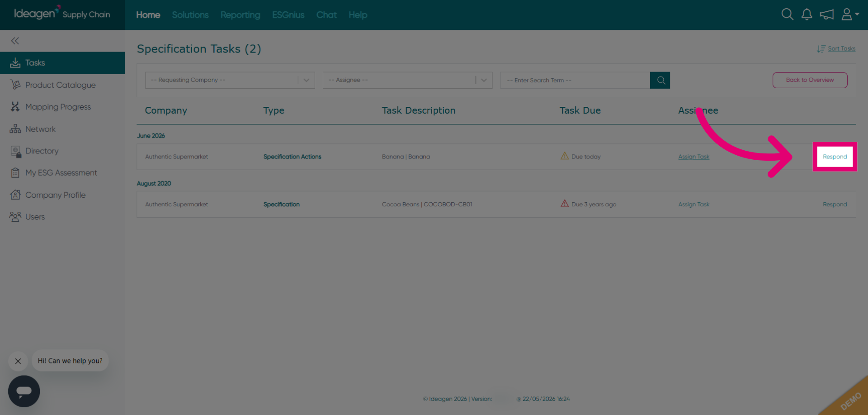Open Company Profile in sidebar
The height and width of the screenshot is (415, 868).
pos(62,195)
